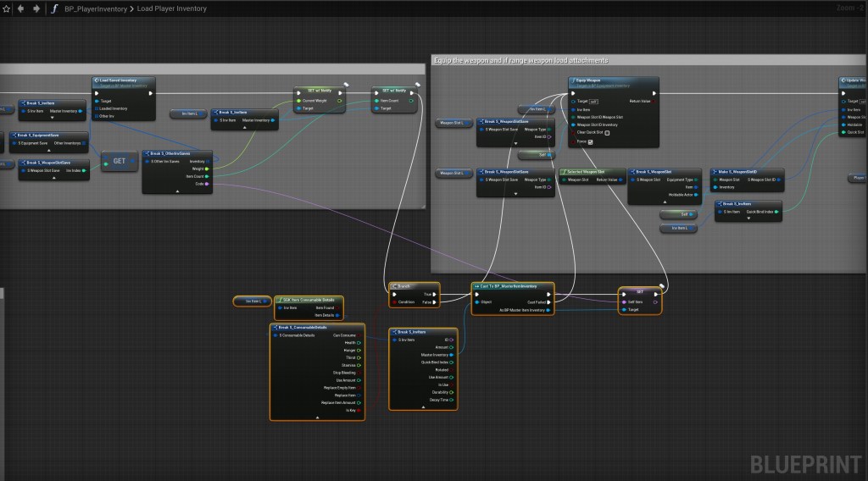Click the Return Value pin on Equip Weapon
Viewport: 868px width, 481px height.
[652, 101]
